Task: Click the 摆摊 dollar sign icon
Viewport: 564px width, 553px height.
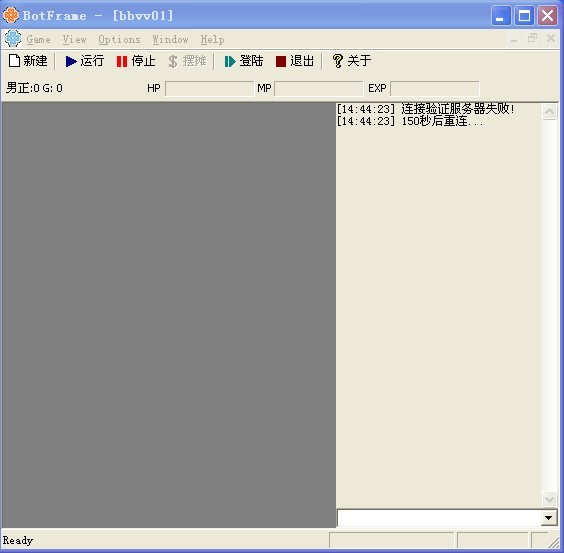Action: click(x=173, y=61)
